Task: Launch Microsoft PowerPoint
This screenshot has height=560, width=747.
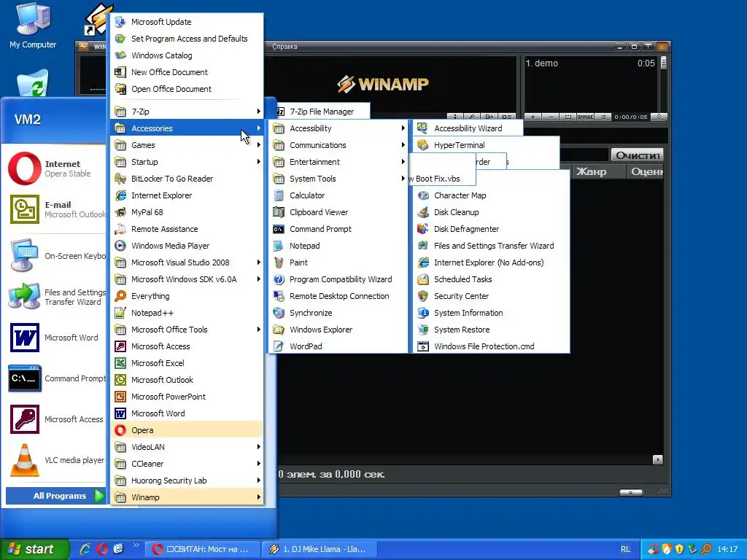Action: tap(187, 397)
